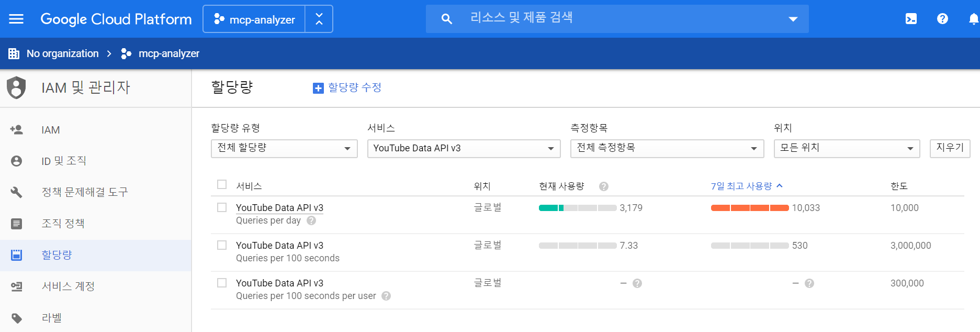Select 할당량 in sidebar
Image resolution: width=980 pixels, height=332 pixels.
click(95, 256)
